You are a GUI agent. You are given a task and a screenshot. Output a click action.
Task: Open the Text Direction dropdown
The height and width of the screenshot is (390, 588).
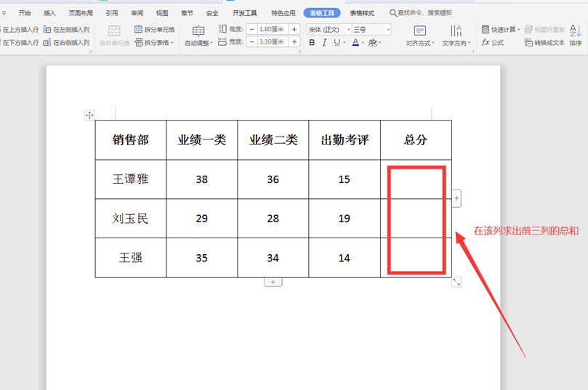[456, 36]
